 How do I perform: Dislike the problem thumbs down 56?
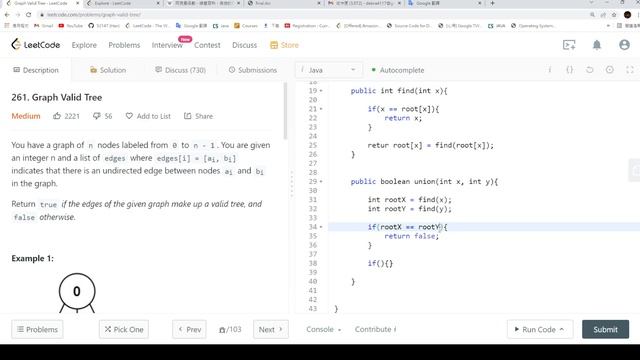pos(102,116)
